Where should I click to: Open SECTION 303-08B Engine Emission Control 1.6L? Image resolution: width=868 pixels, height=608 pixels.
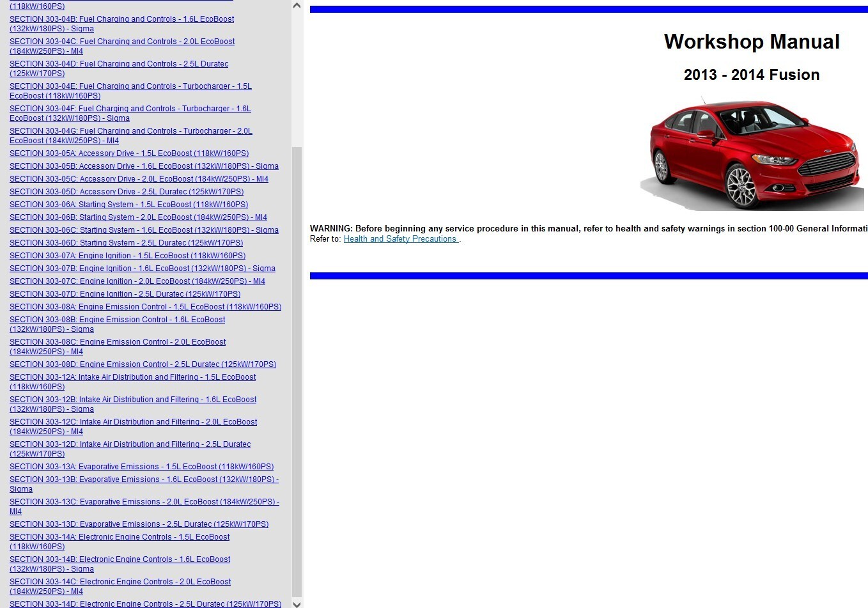117,324
